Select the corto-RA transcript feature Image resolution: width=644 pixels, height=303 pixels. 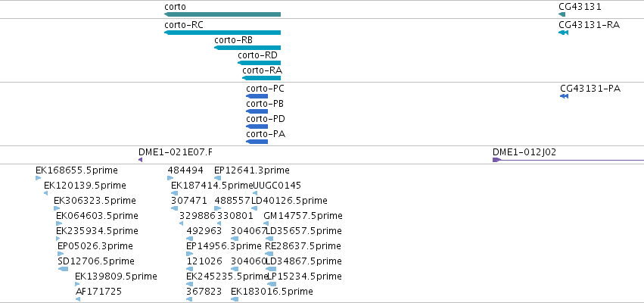pos(261,78)
